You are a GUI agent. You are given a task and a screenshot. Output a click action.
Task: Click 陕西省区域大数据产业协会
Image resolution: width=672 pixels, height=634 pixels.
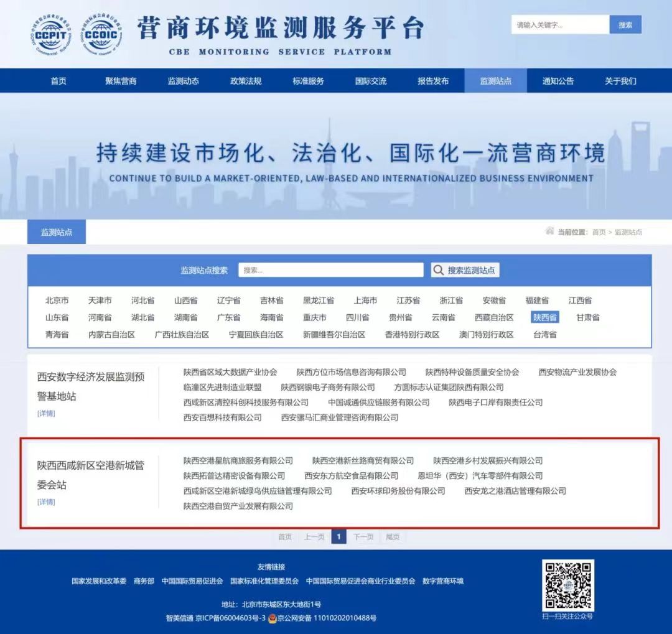(x=230, y=372)
